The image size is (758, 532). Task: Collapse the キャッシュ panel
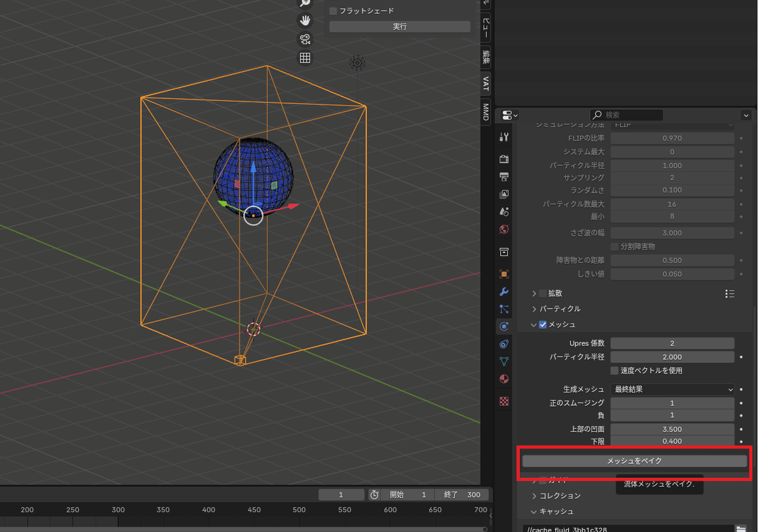point(534,512)
